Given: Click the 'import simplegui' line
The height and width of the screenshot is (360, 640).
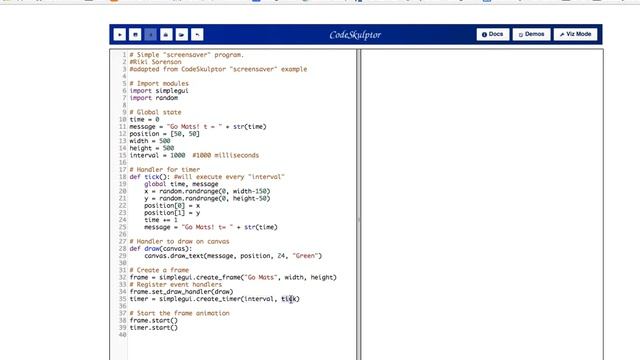Looking at the screenshot, I should point(159,91).
